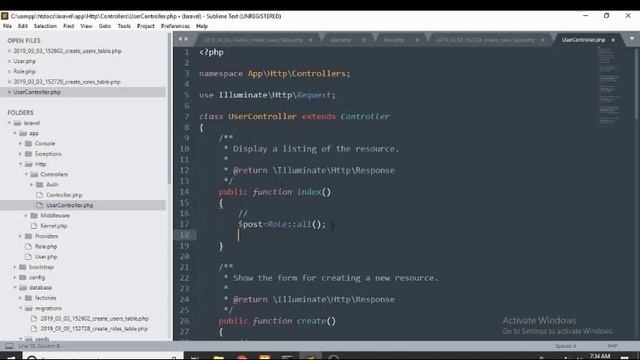Click the User.php file icon in folder tree
This screenshot has height=360, width=640.
28,257
